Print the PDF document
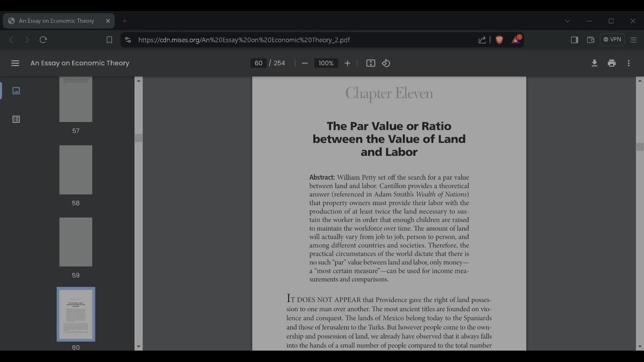Viewport: 644px width, 362px height. [611, 63]
